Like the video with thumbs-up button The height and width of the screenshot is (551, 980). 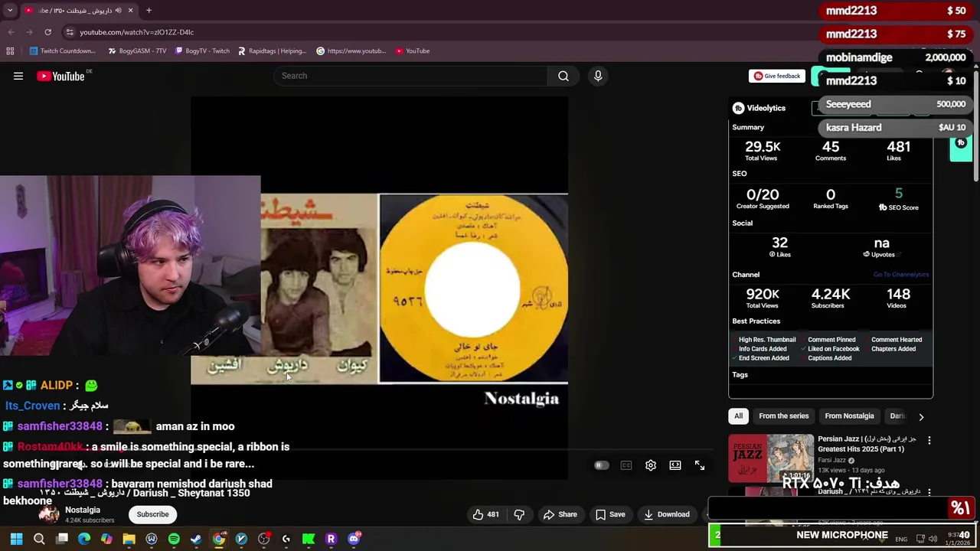pos(486,514)
